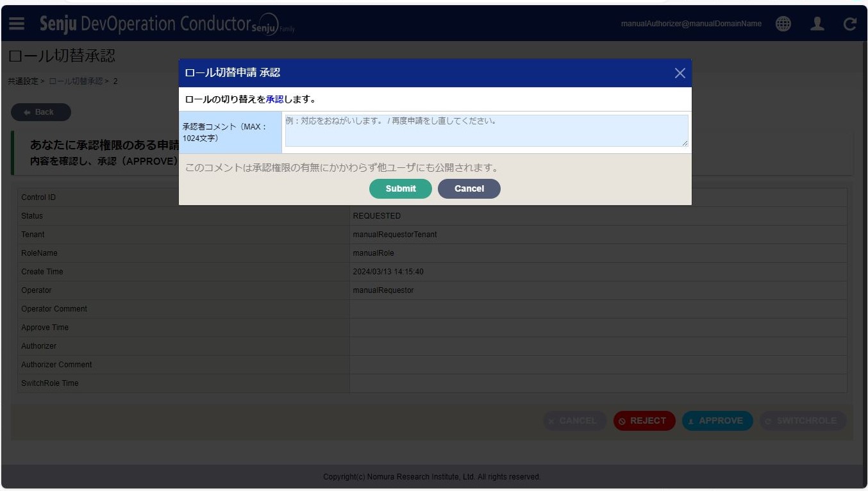
Task: Click the SWITCHROLE button
Action: click(803, 420)
